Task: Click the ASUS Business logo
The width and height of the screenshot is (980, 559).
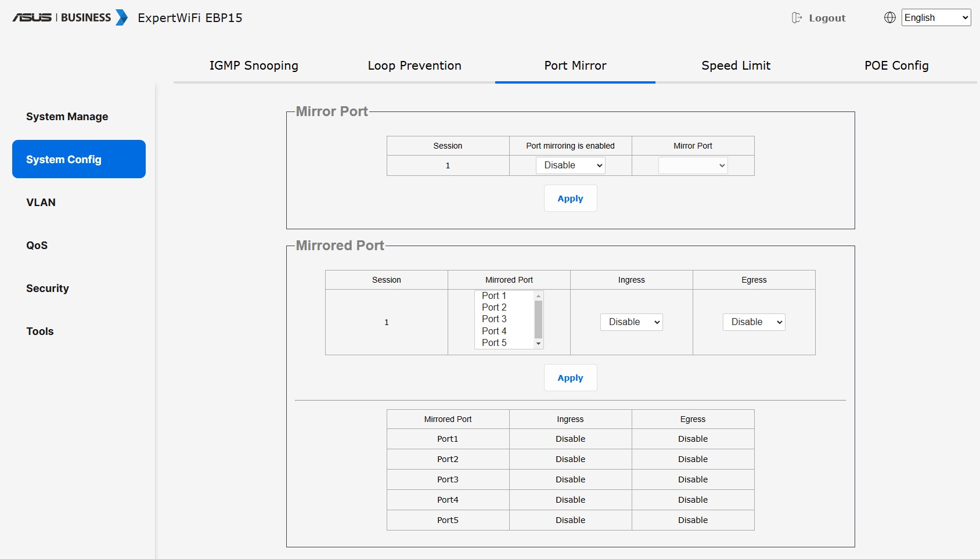Action: [70, 17]
